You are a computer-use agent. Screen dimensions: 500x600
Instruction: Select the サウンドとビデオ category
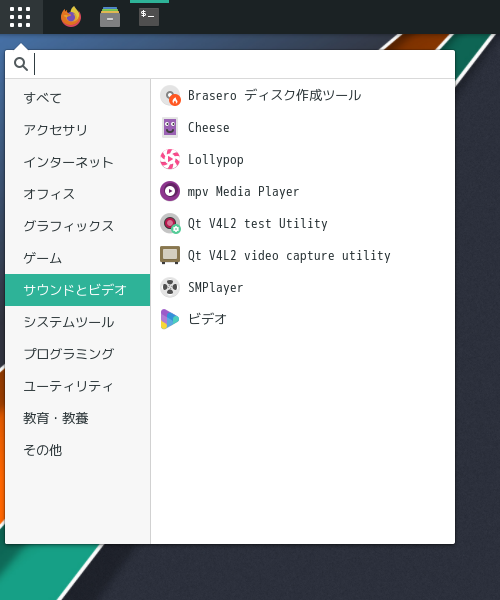pos(78,290)
